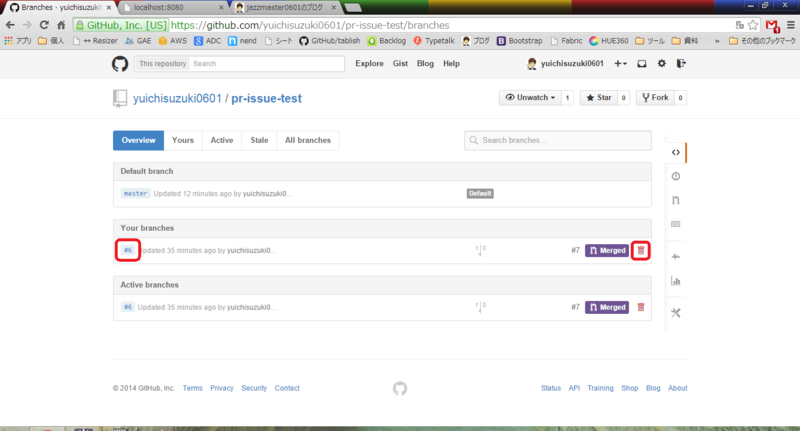Open the footer Training link
800x431 pixels.
pyautogui.click(x=600, y=388)
